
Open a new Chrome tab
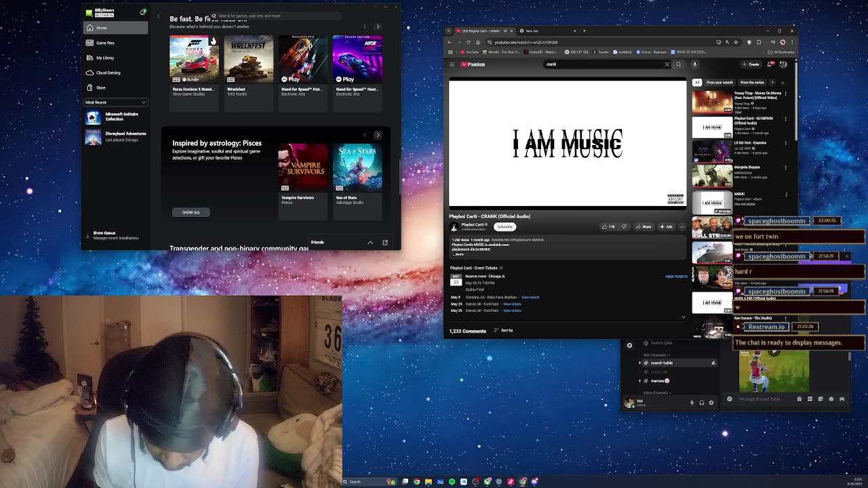(x=585, y=30)
